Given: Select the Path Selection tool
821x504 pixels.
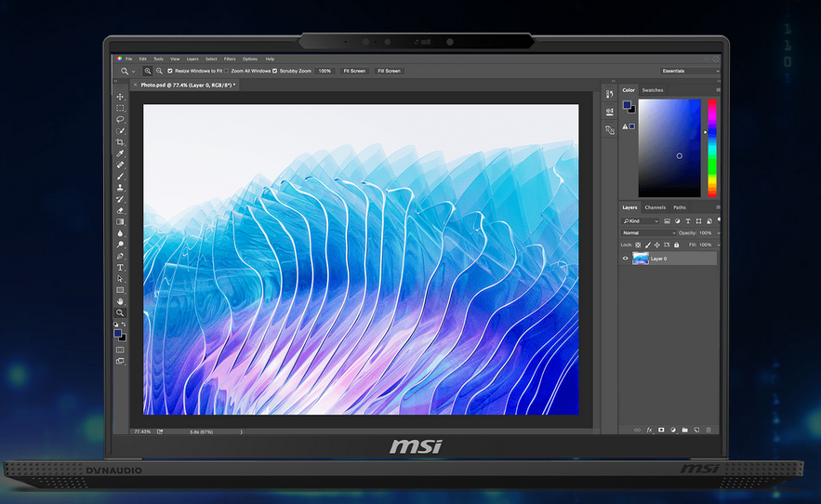Looking at the screenshot, I should point(120,279).
